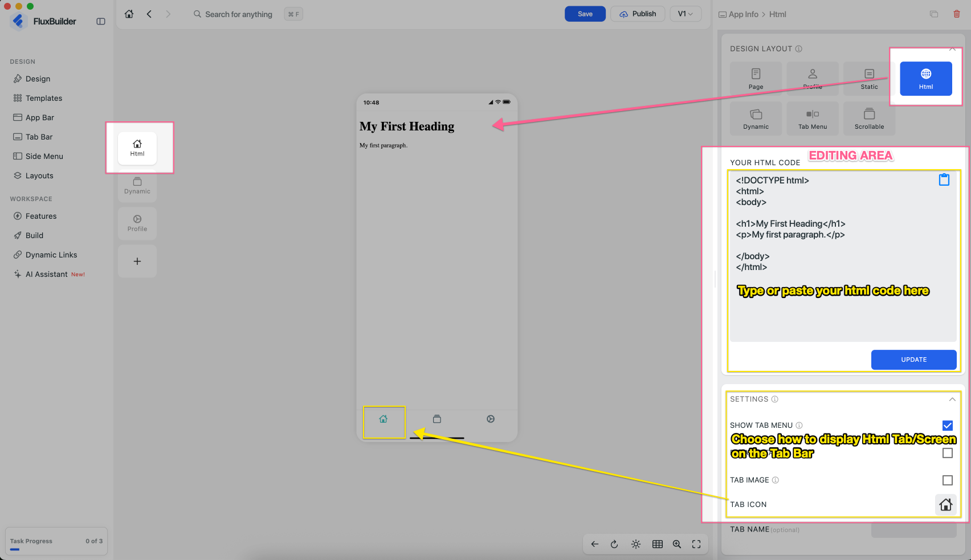Pick the Tab Icon house icon
This screenshot has width=971, height=560.
pos(946,505)
